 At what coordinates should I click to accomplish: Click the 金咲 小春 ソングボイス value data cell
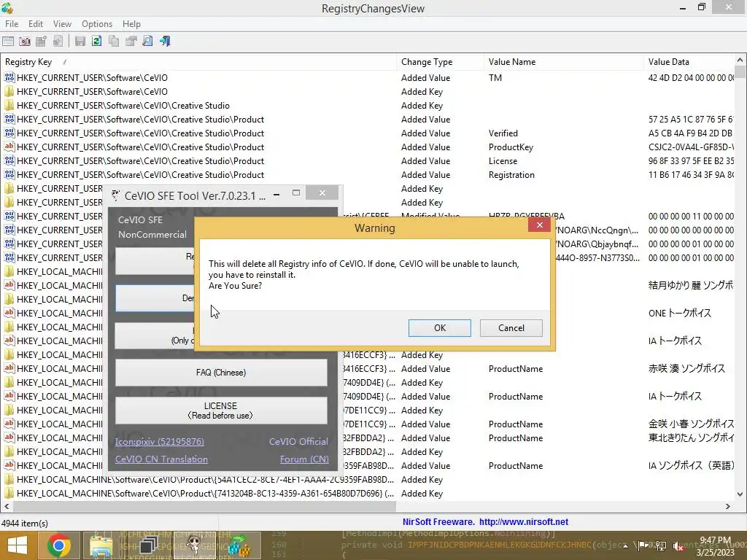coord(691,424)
